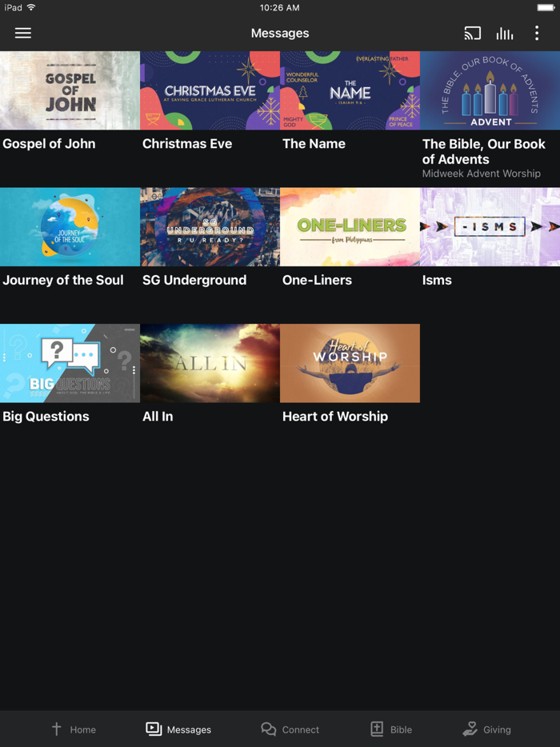Open the Heart of Worship thumbnail
Screen dimensions: 560x747
tap(350, 363)
